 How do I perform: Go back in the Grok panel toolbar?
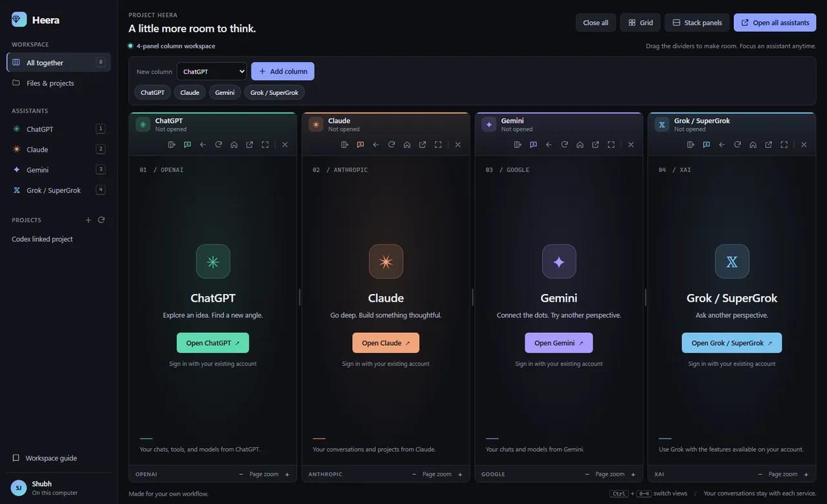coord(722,145)
